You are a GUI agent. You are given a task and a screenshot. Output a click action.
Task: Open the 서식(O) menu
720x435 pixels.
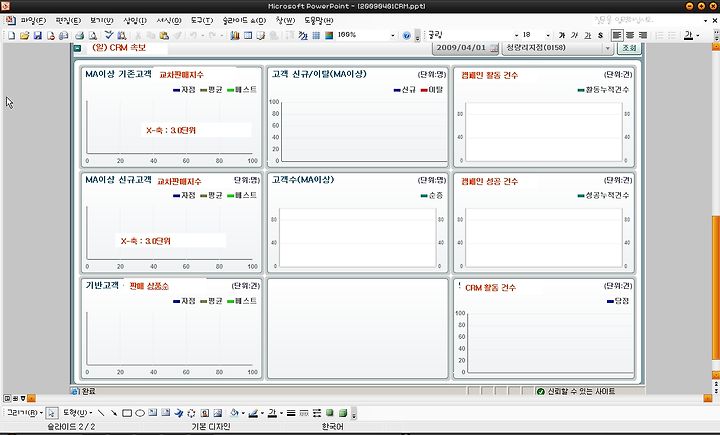[x=169, y=21]
